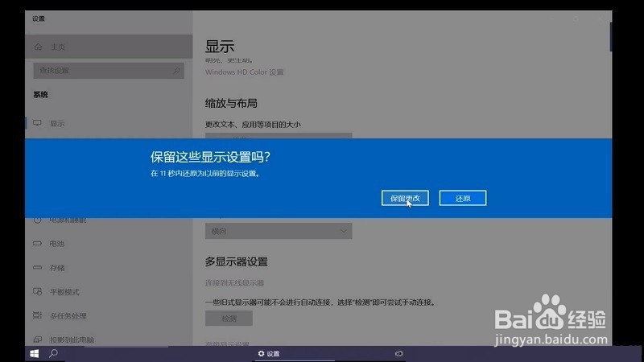Click the 更改文本、应用等项目的大小 label

[x=253, y=125]
